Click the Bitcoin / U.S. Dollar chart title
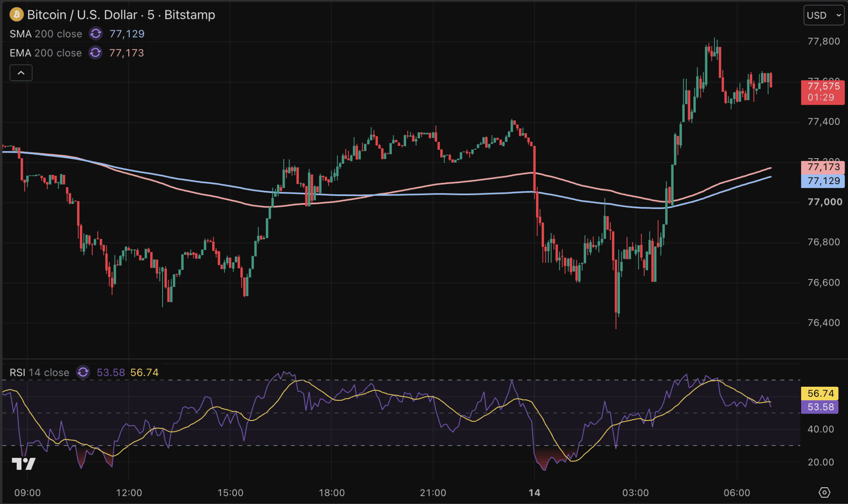Screen dimensions: 848x504 (121, 15)
